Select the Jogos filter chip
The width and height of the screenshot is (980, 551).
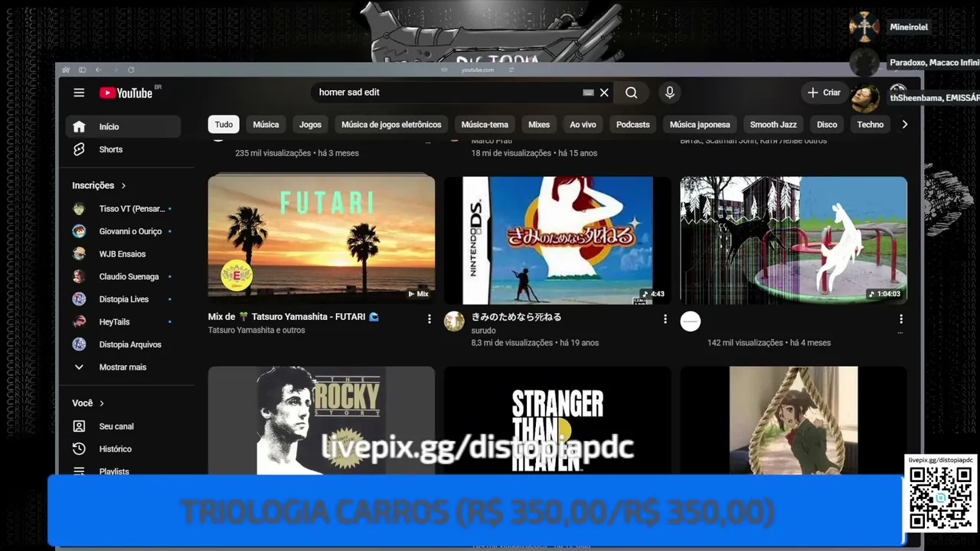coord(310,125)
